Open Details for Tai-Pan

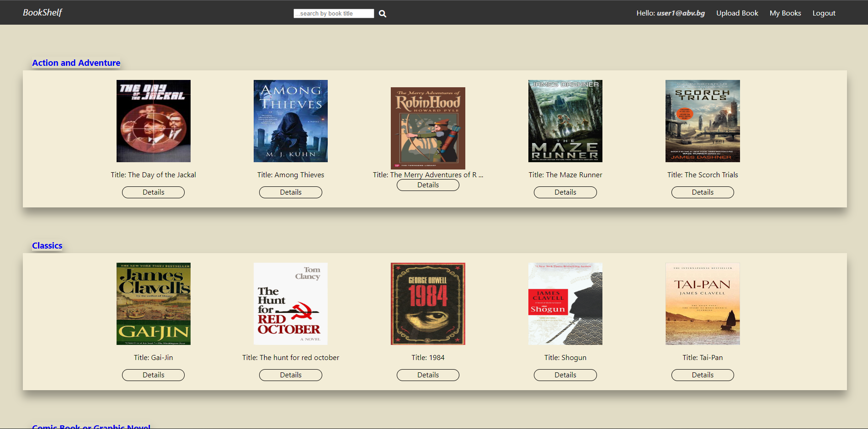(x=703, y=375)
